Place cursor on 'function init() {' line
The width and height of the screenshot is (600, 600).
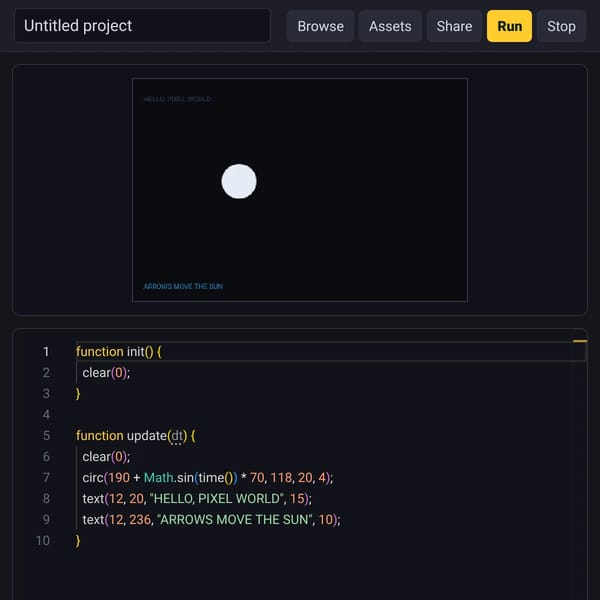119,352
